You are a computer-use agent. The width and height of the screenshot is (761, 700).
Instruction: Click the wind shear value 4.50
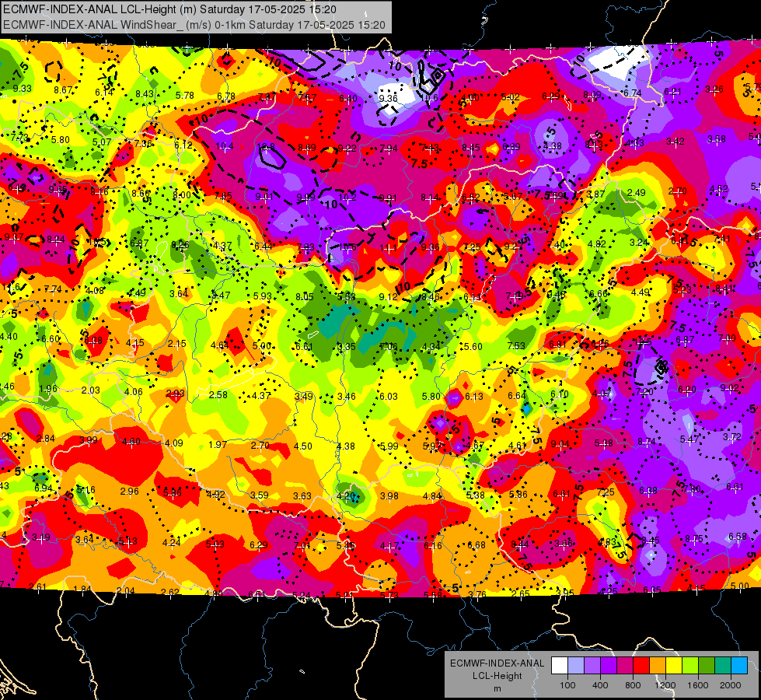[x=303, y=446]
